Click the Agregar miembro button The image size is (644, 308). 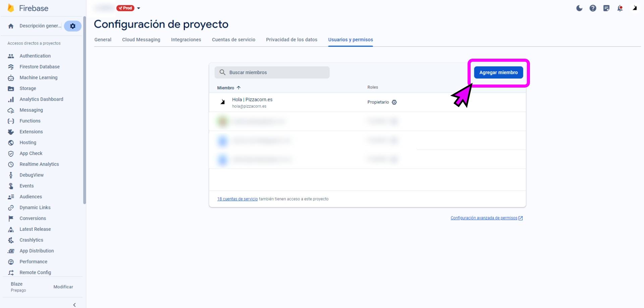click(498, 72)
